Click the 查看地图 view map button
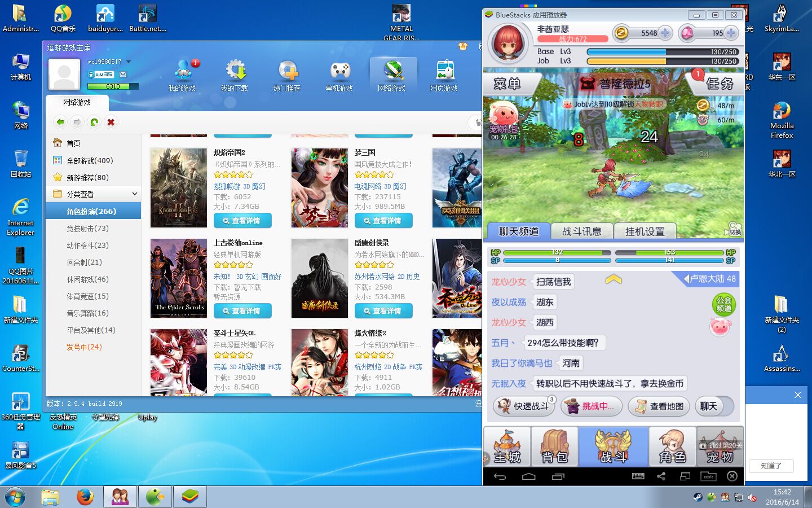The width and height of the screenshot is (812, 508). [x=659, y=406]
